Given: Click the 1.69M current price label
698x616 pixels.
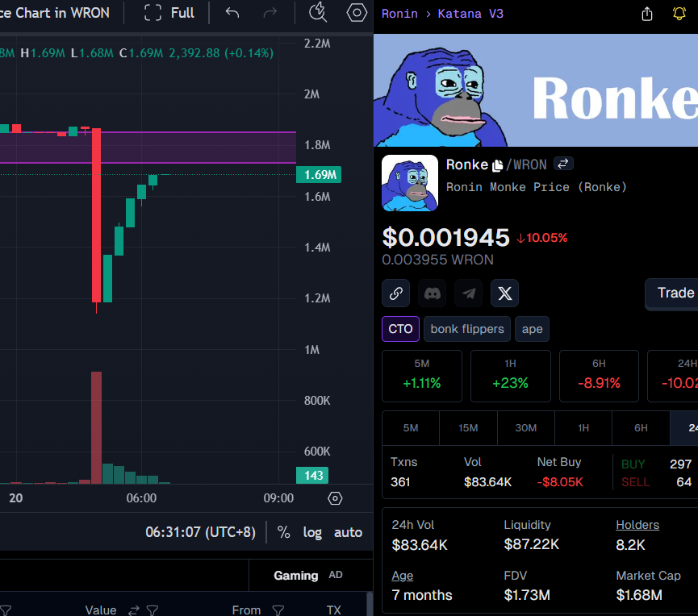Looking at the screenshot, I should point(319,174).
